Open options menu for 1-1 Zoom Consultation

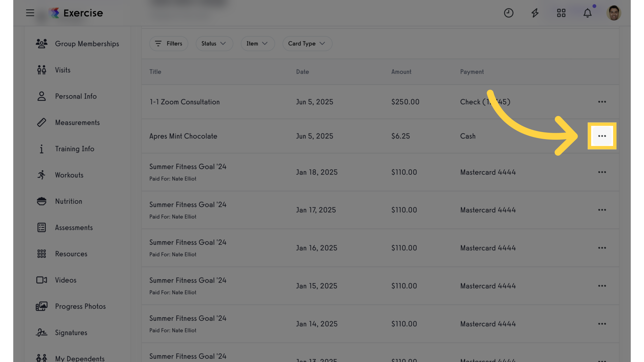(602, 102)
